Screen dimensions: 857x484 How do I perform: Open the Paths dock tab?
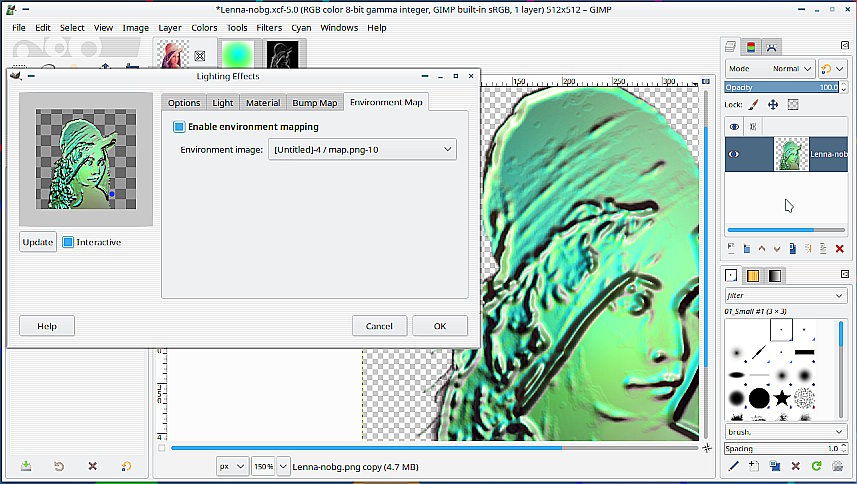771,47
